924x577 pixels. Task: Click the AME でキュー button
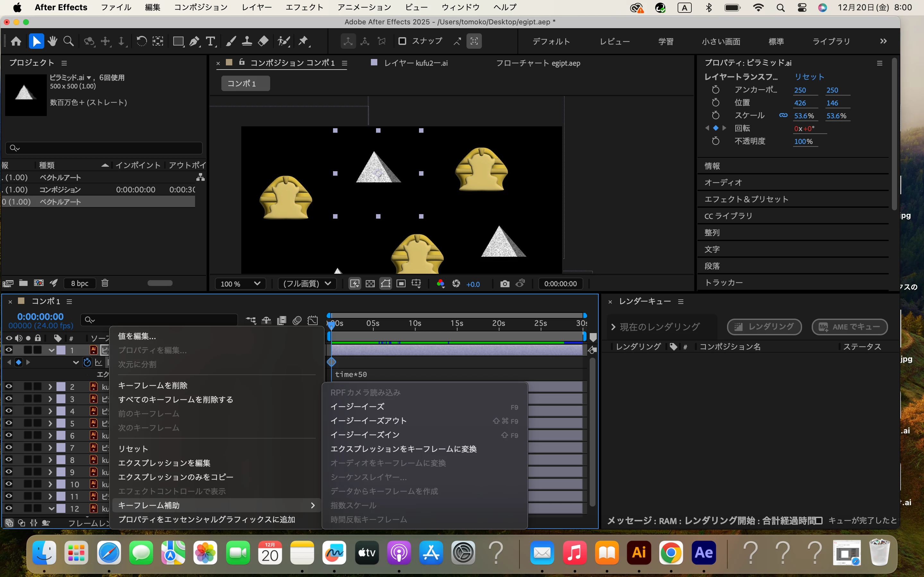point(850,327)
